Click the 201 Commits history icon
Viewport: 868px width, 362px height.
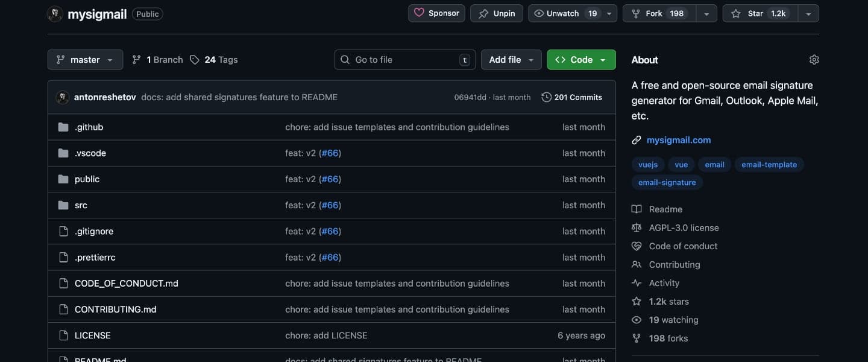(546, 97)
